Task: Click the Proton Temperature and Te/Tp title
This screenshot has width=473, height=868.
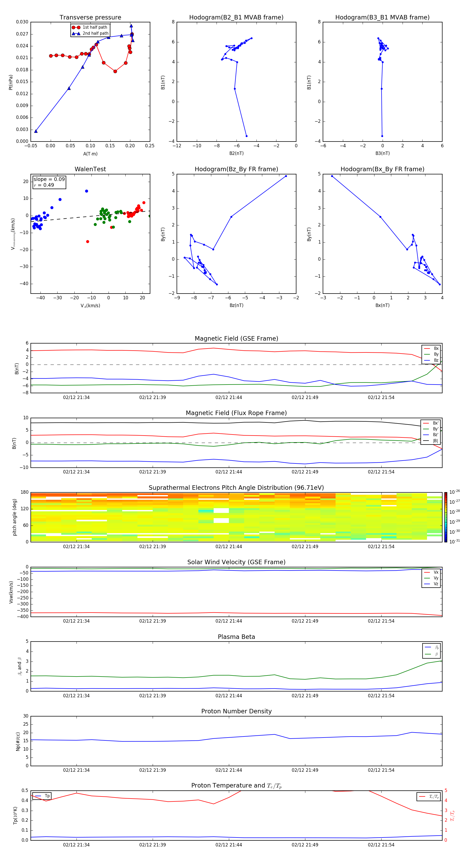Action: pyautogui.click(x=236, y=786)
